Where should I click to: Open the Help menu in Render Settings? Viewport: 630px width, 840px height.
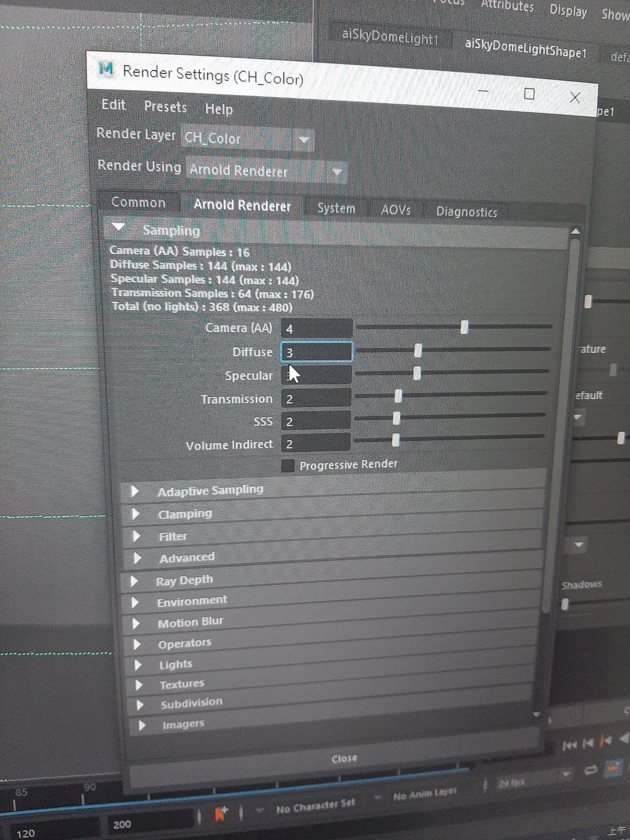tap(219, 109)
